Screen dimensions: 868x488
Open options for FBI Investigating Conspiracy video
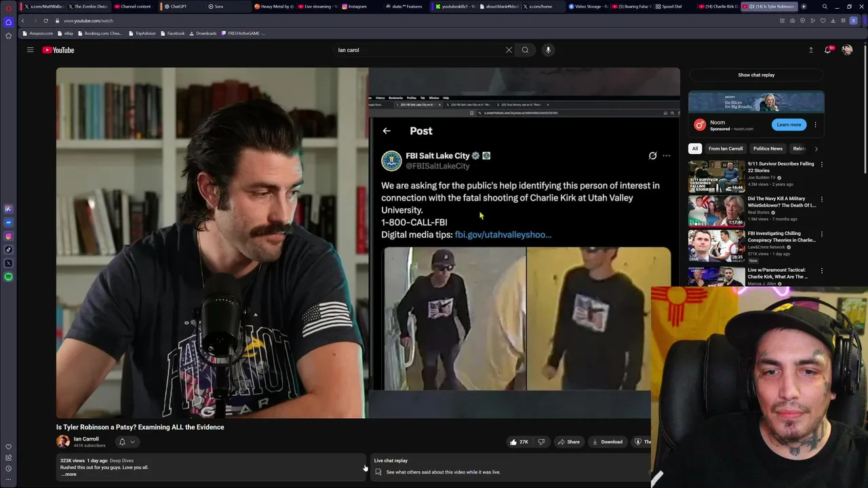[821, 235]
